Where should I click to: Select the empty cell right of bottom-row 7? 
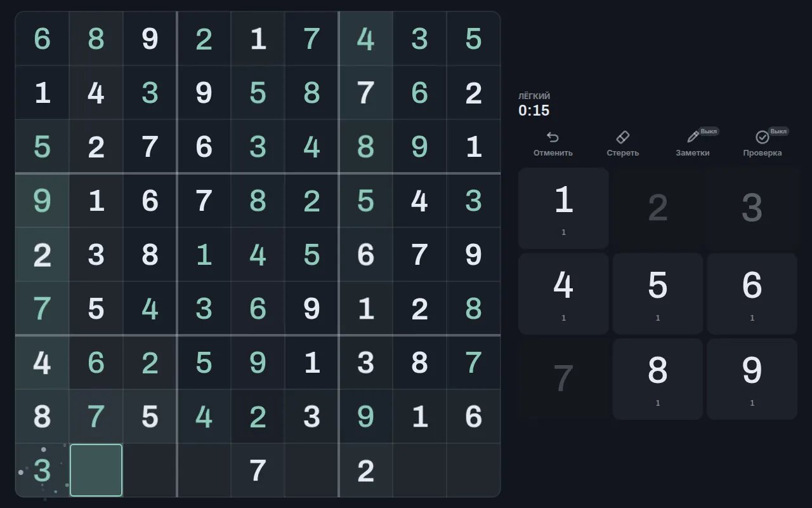tap(311, 471)
